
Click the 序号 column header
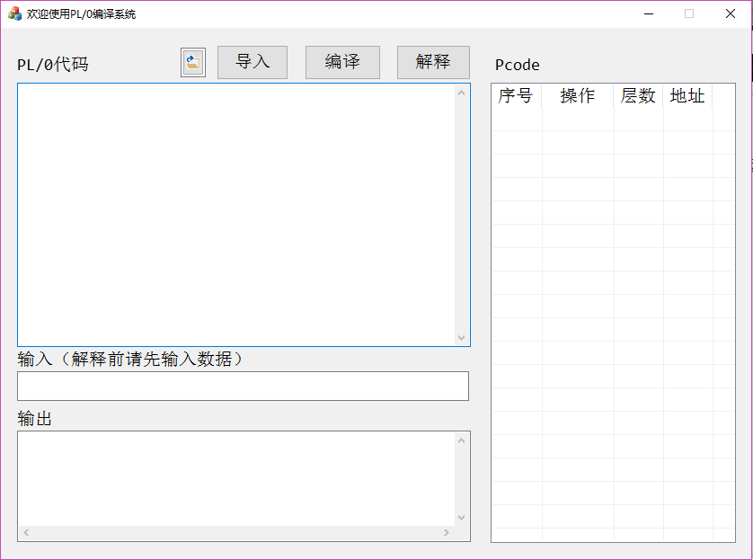click(x=517, y=95)
